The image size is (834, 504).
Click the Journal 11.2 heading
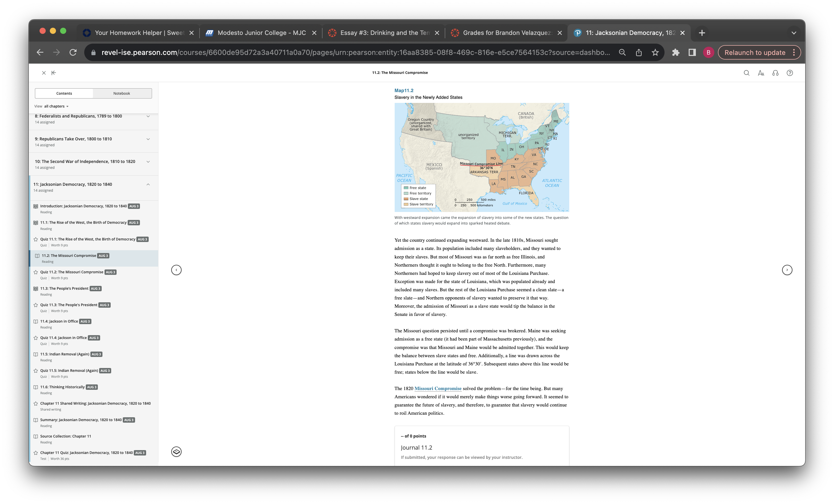416,448
